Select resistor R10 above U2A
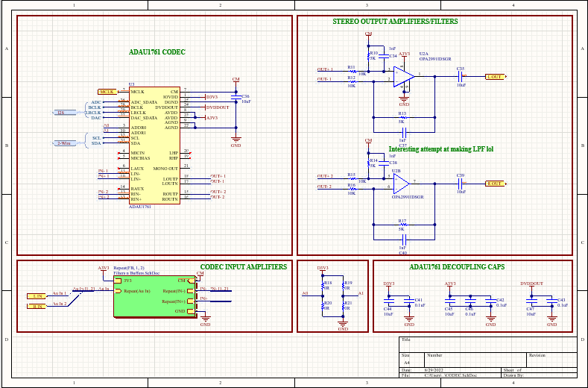The height and width of the screenshot is (388, 588). (x=369, y=56)
